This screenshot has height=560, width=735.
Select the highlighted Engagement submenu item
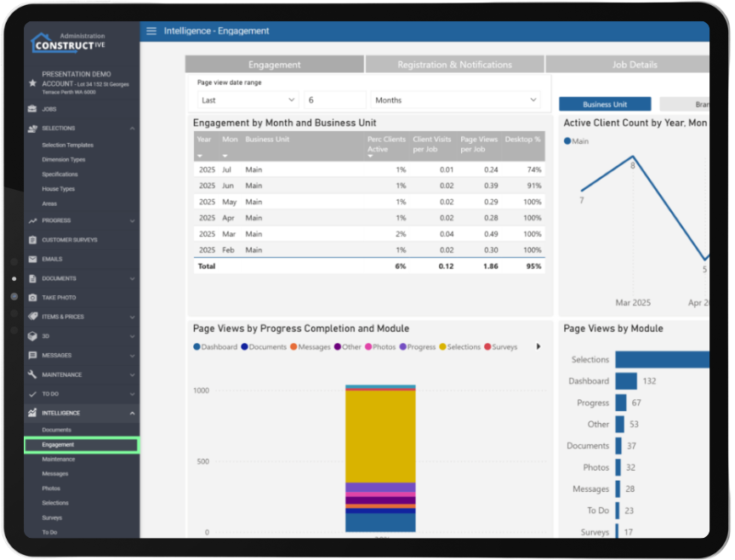[82, 444]
